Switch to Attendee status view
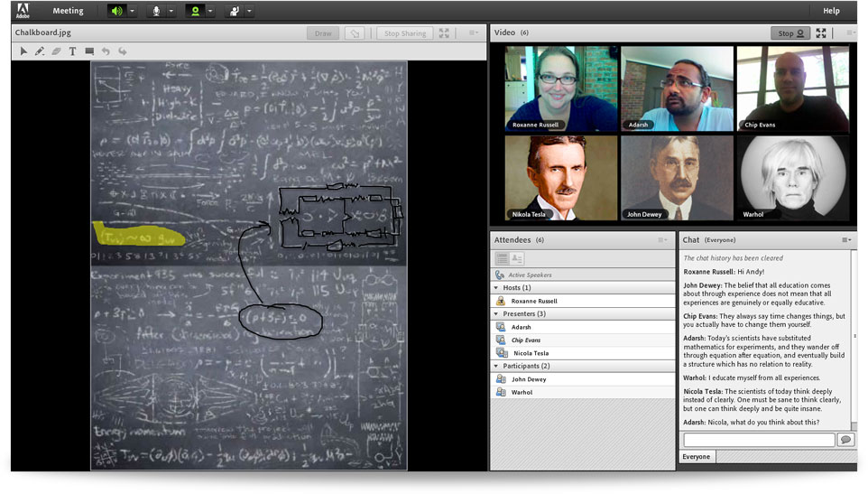Screen dimensions: 868x494 point(517,258)
